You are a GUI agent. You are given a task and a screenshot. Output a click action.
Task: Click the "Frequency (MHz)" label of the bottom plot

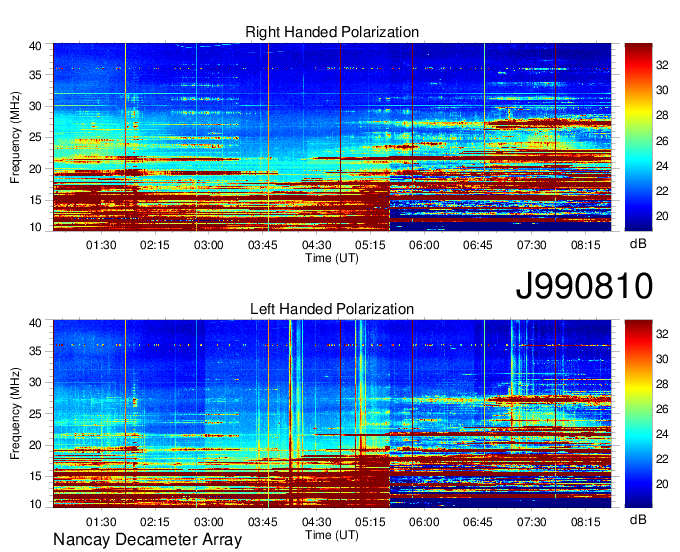point(15,414)
